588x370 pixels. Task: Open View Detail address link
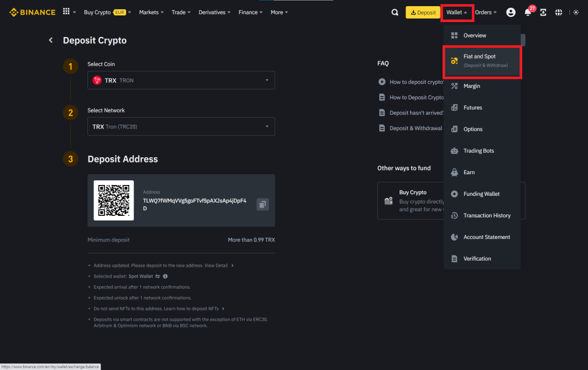tap(219, 265)
